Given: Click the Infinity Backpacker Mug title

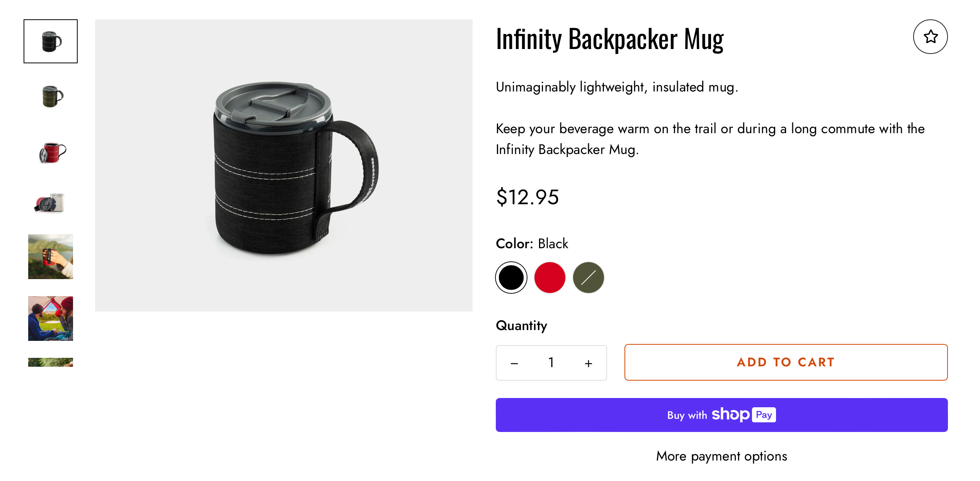Looking at the screenshot, I should 610,39.
